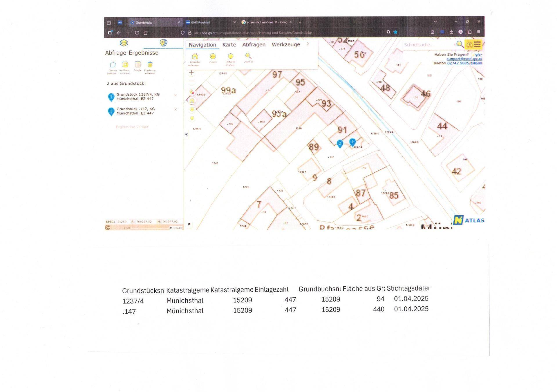The height and width of the screenshot is (392, 557).
Task: Open the query results pin panel icon
Action: point(163,43)
